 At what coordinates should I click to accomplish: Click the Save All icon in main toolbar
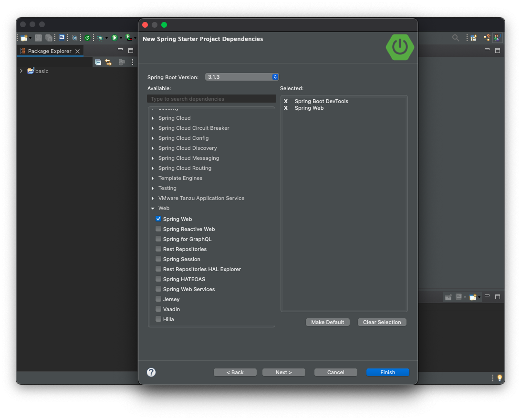click(49, 38)
